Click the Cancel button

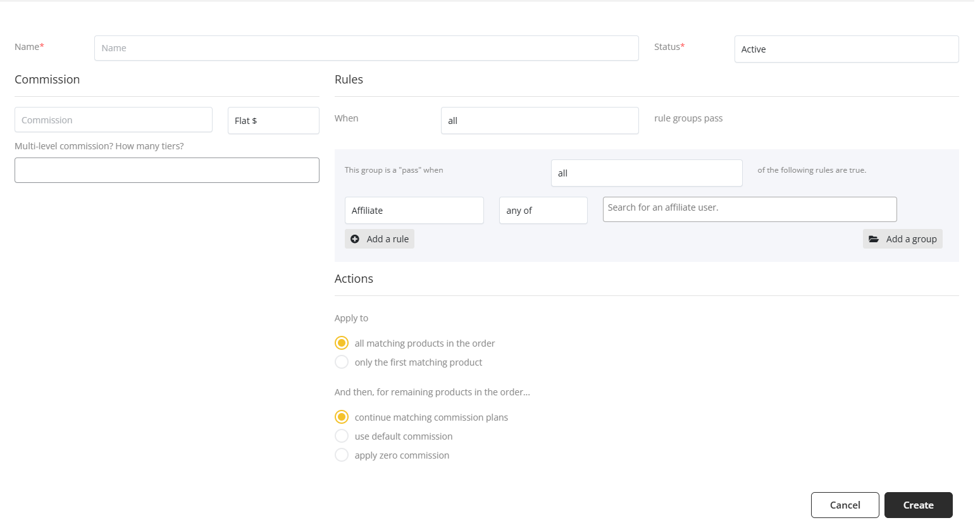(x=845, y=505)
